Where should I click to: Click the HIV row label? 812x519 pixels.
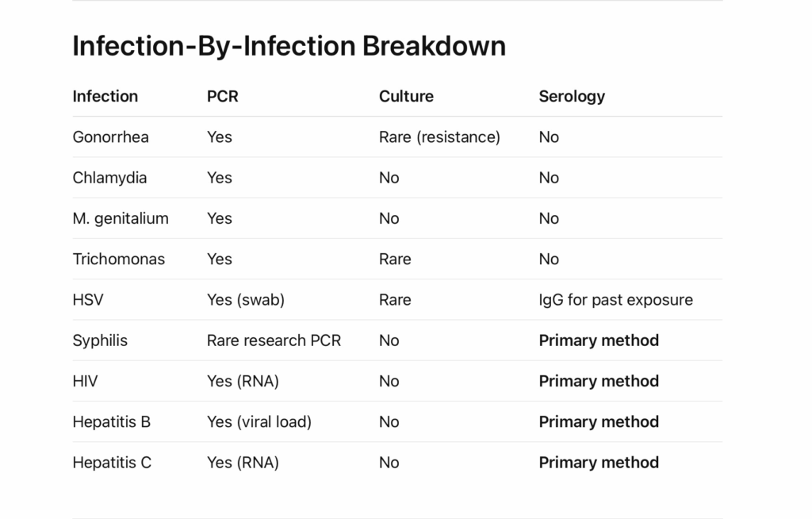[x=85, y=381]
